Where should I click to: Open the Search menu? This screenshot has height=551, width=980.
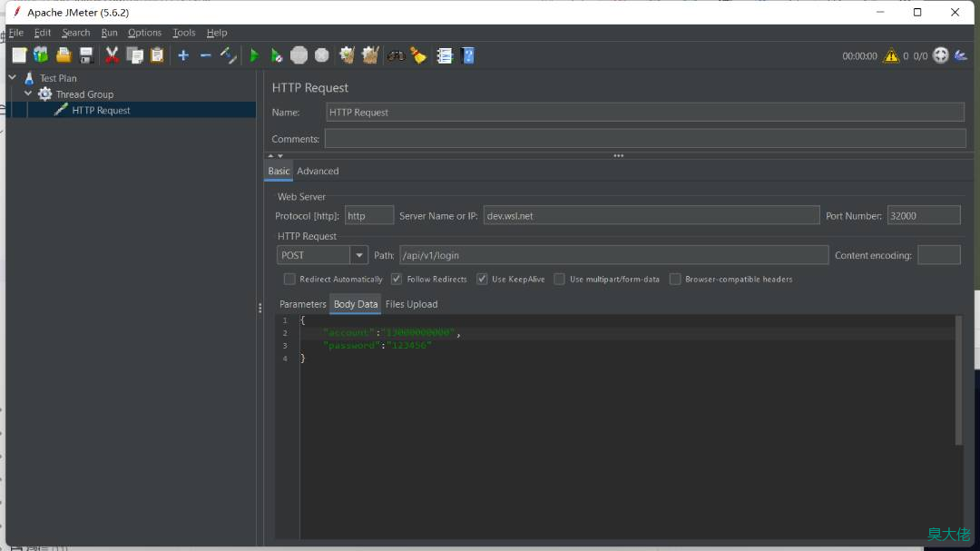pyautogui.click(x=75, y=33)
